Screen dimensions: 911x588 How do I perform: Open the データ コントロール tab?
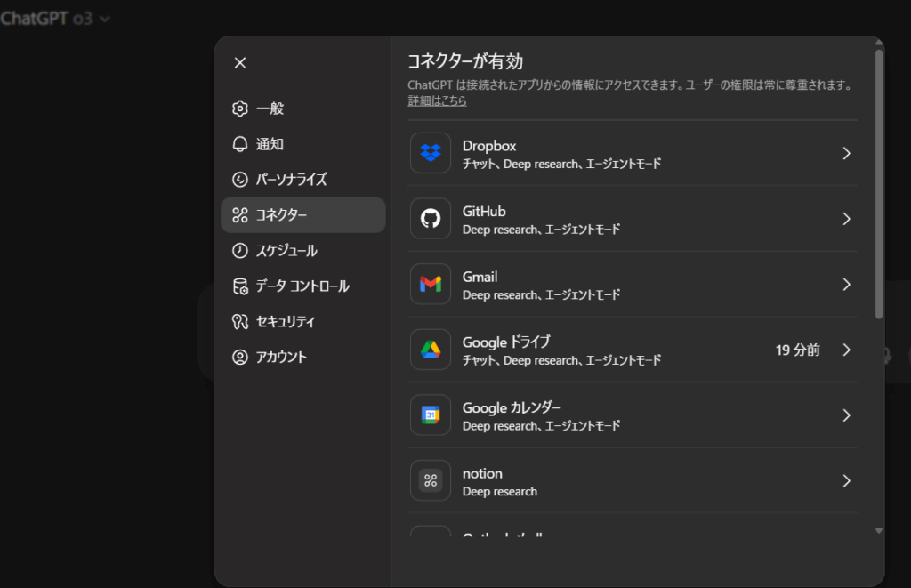point(303,286)
